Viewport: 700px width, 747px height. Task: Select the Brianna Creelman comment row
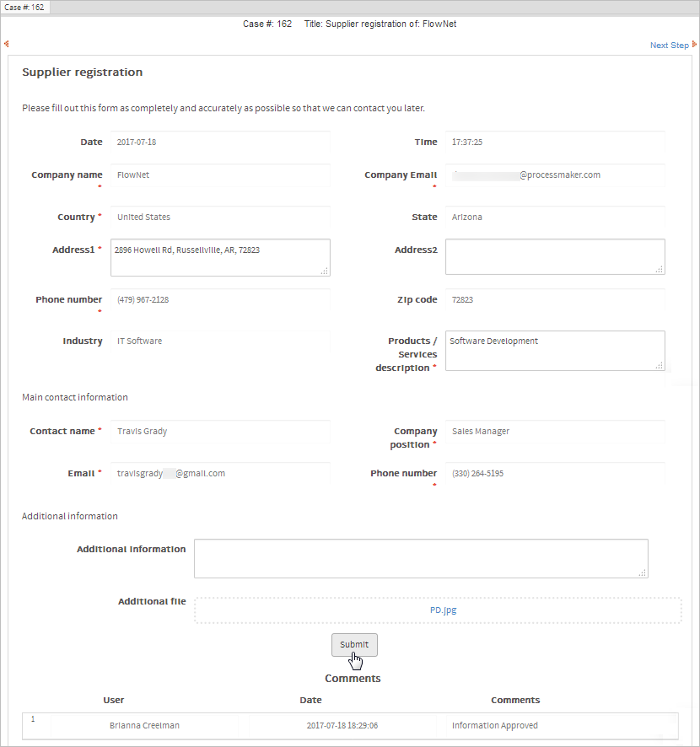[x=350, y=725]
